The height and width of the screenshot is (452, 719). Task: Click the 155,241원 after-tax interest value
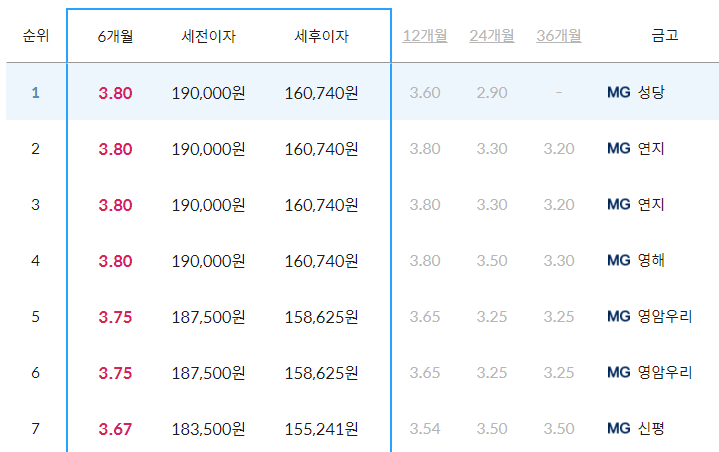pos(321,429)
